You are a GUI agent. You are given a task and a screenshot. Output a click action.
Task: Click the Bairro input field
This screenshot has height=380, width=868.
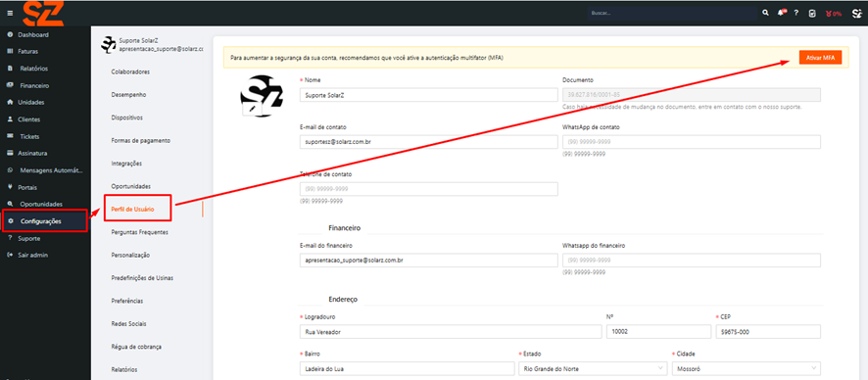coord(407,368)
